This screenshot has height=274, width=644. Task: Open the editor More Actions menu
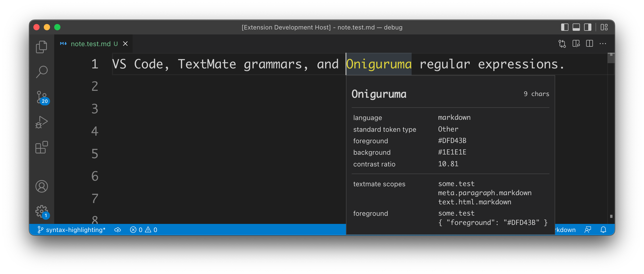tap(603, 44)
